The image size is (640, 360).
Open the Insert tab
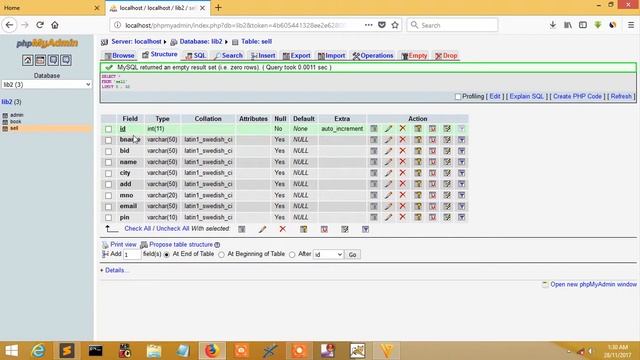tap(263, 56)
